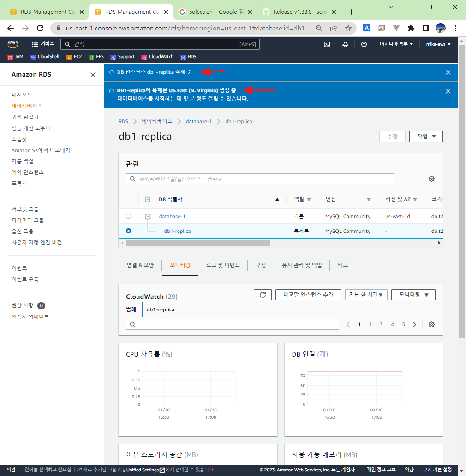
Task: Open CloudWatch shortcut in favorites bar
Action: (x=157, y=57)
